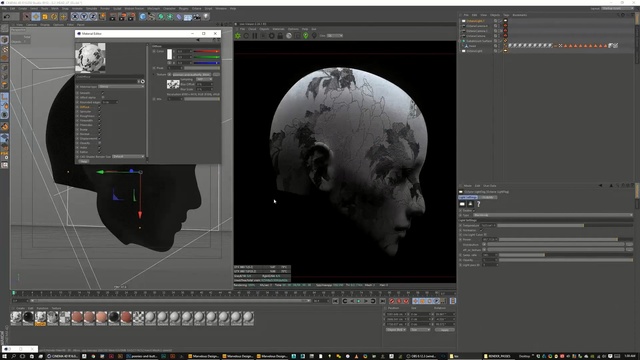The width and height of the screenshot is (640, 360).
Task: Open Size dropdown in coordinates panel
Action: coord(420,329)
